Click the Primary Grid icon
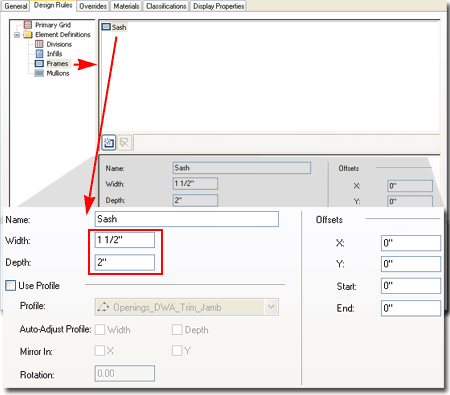The image size is (450, 395). [28, 25]
